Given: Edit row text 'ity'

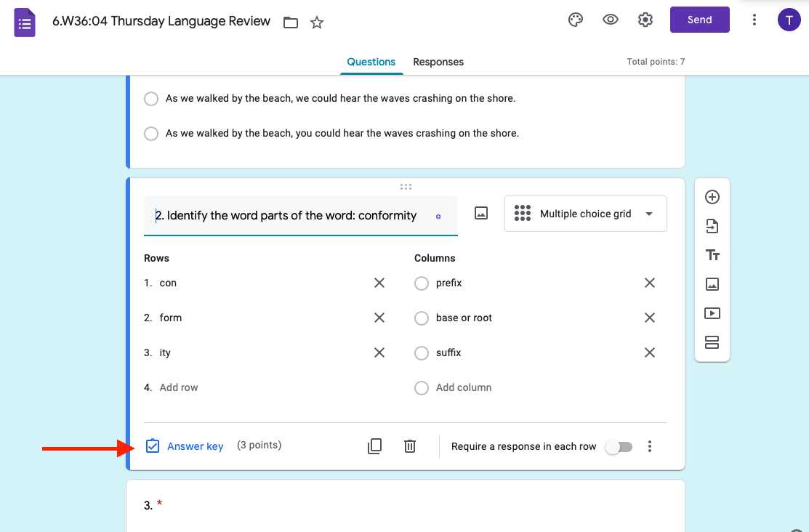Looking at the screenshot, I should tap(164, 353).
